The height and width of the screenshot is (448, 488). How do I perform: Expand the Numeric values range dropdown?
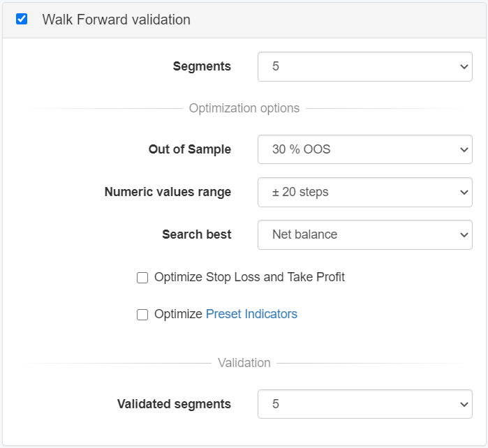click(x=364, y=193)
